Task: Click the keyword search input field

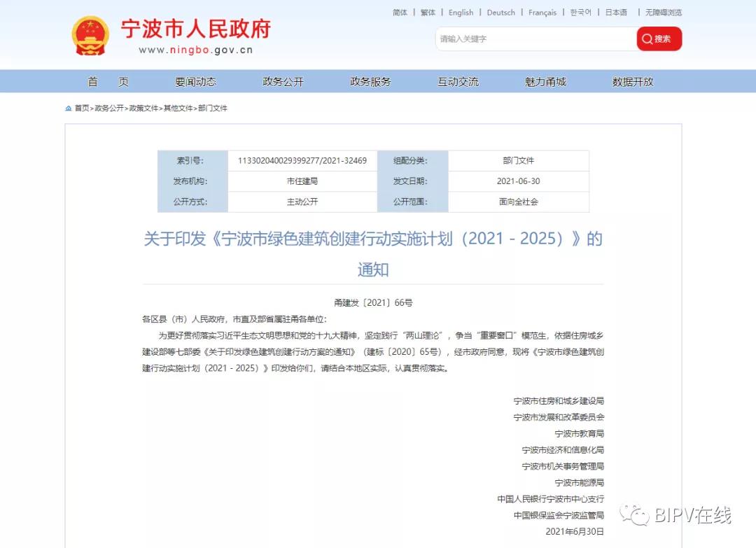Action: click(x=535, y=39)
